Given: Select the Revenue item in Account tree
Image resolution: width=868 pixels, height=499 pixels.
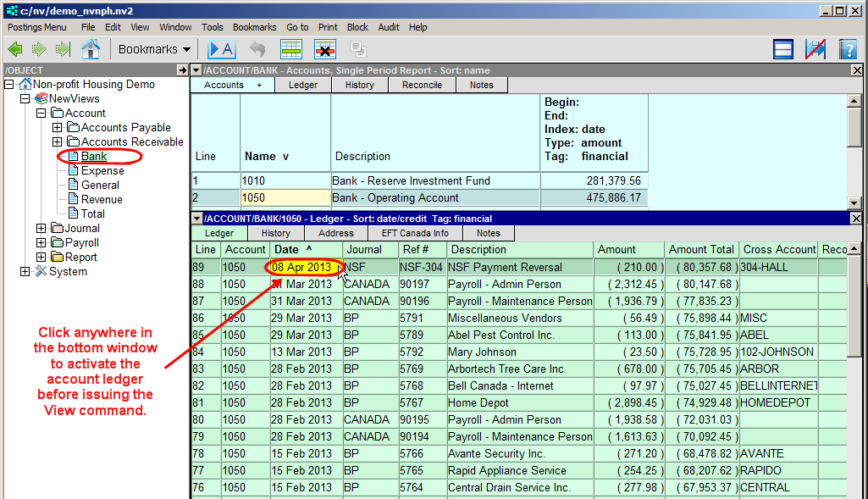Looking at the screenshot, I should tap(102, 199).
